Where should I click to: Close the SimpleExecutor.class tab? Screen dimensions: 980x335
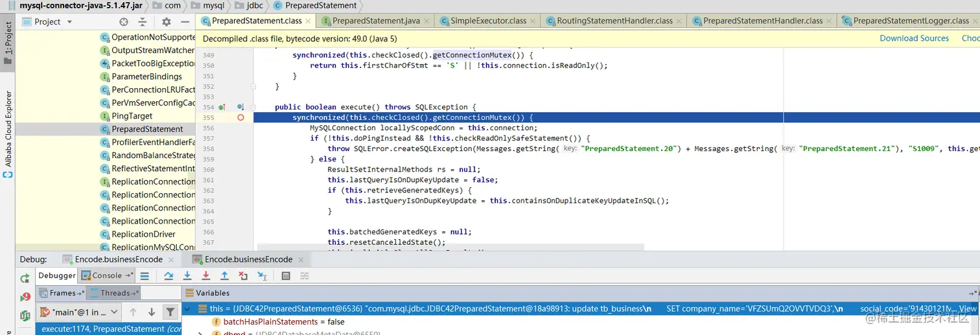(533, 21)
